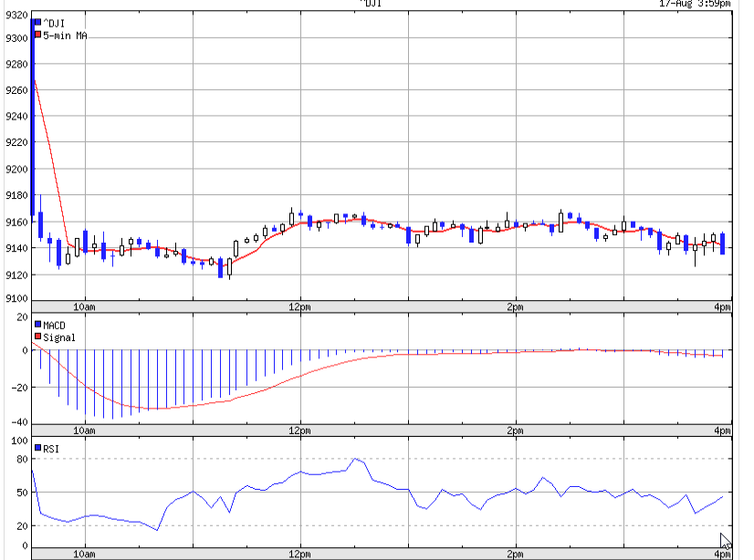Click the 9220 price axis value

[16, 142]
